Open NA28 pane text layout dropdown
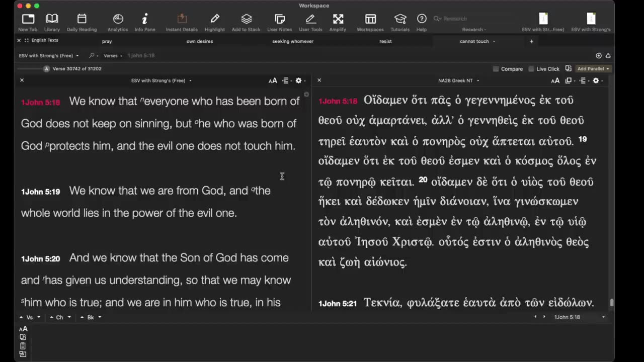 point(584,80)
